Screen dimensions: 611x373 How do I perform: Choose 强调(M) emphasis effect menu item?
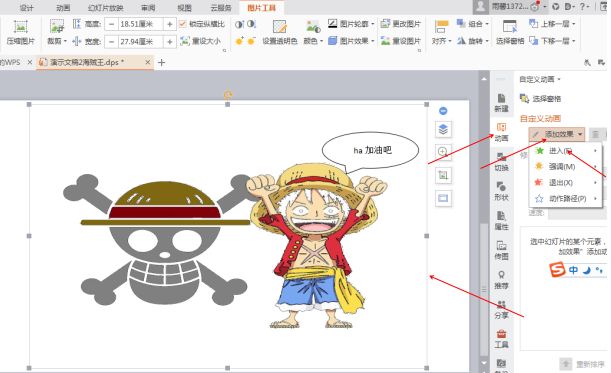coord(566,166)
